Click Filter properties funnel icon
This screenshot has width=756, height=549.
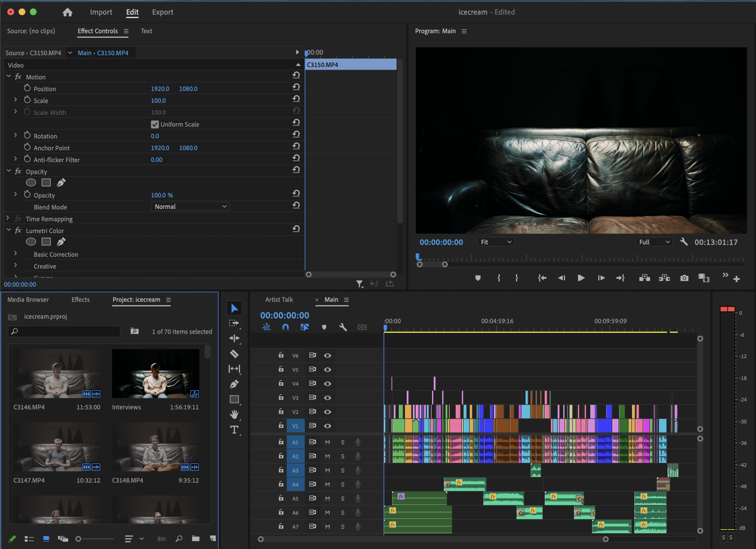(x=360, y=283)
